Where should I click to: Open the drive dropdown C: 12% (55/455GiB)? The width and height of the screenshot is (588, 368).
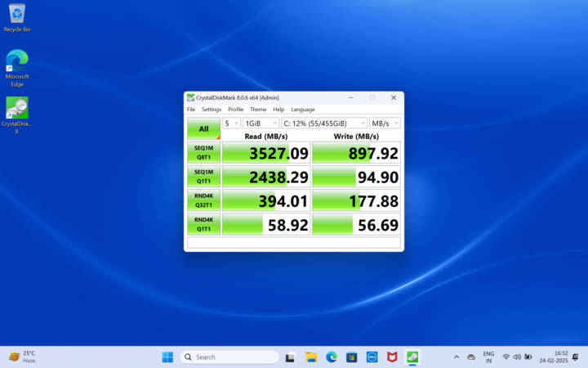click(x=324, y=123)
